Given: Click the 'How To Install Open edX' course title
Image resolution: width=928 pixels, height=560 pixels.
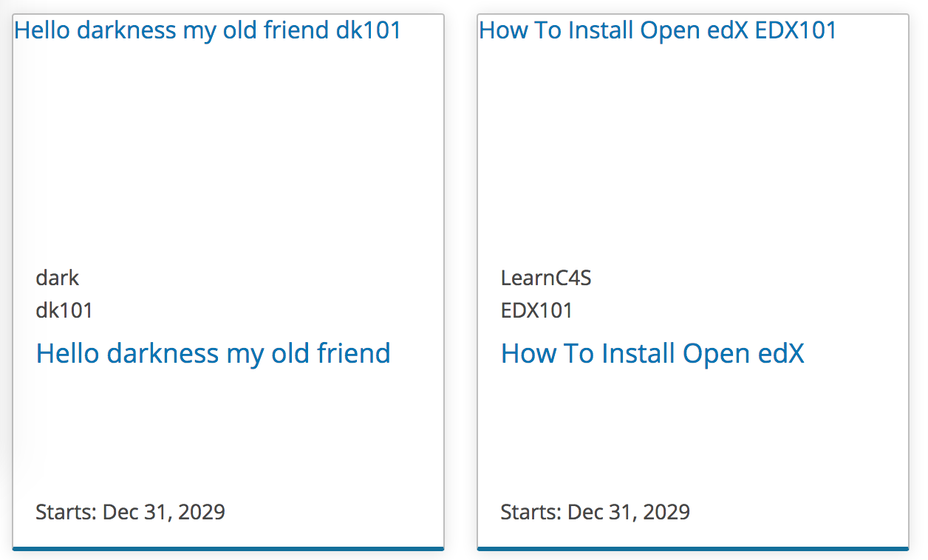Looking at the screenshot, I should pos(652,353).
